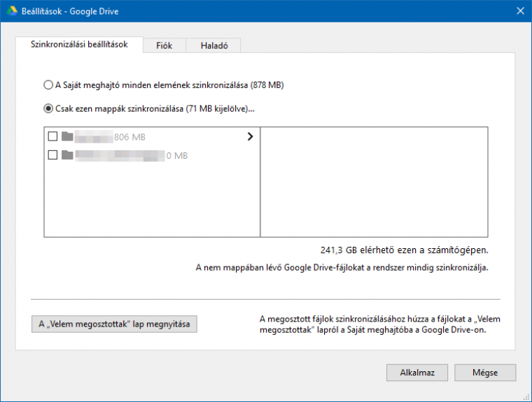Click the Google Drive logo in title bar
Image resolution: width=532 pixels, height=402 pixels.
click(x=12, y=11)
